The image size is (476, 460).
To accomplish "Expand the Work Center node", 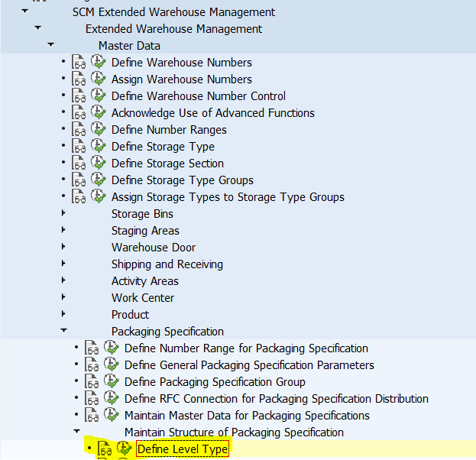I will click(x=63, y=297).
